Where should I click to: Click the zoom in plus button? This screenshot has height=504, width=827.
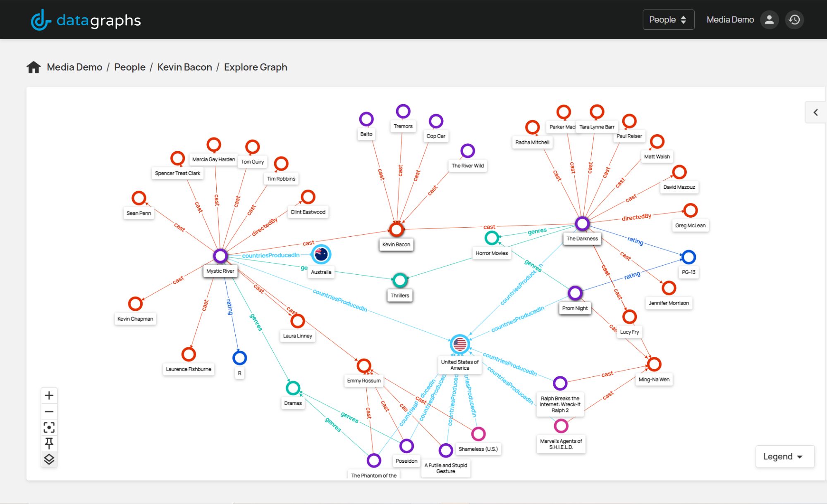click(x=49, y=395)
